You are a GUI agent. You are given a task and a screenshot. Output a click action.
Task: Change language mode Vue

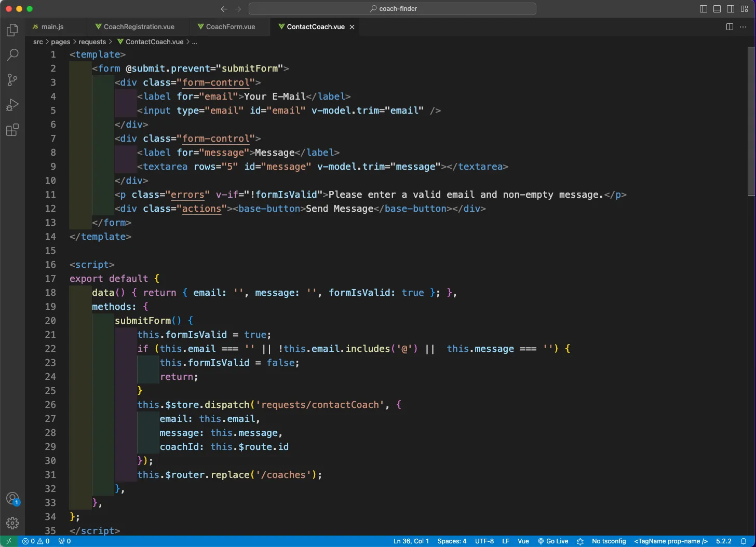[523, 541]
